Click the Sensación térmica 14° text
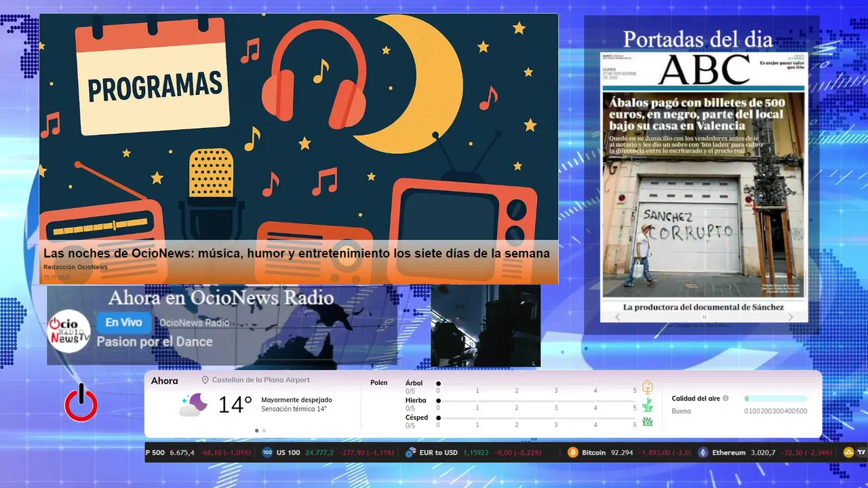This screenshot has width=868, height=488. tap(294, 409)
